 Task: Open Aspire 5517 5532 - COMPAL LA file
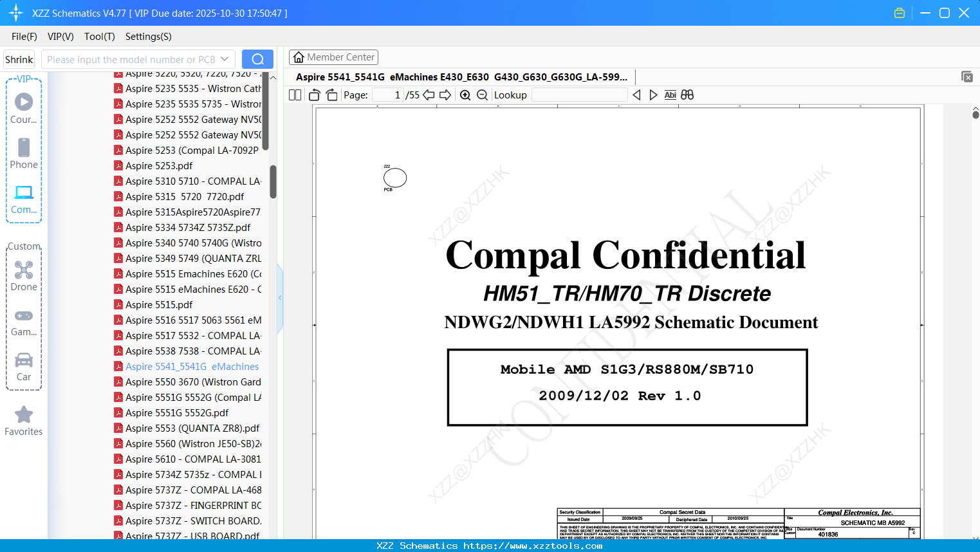193,336
